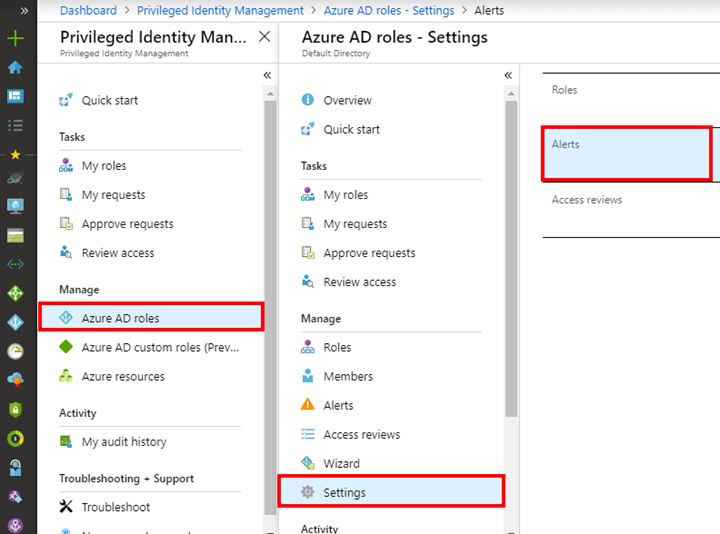Open the gauge Monitor icon in the sidebar
Viewport: 720px width, 534px height.
[x=15, y=351]
